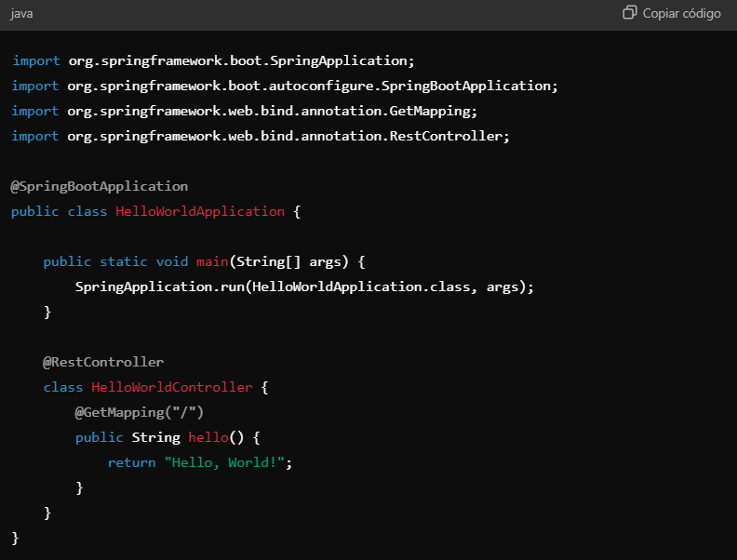Click the @GetMapping("/") annotation

[140, 412]
